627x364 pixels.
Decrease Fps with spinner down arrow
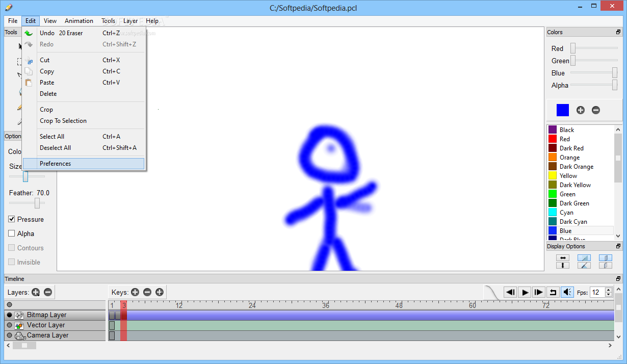(x=608, y=295)
